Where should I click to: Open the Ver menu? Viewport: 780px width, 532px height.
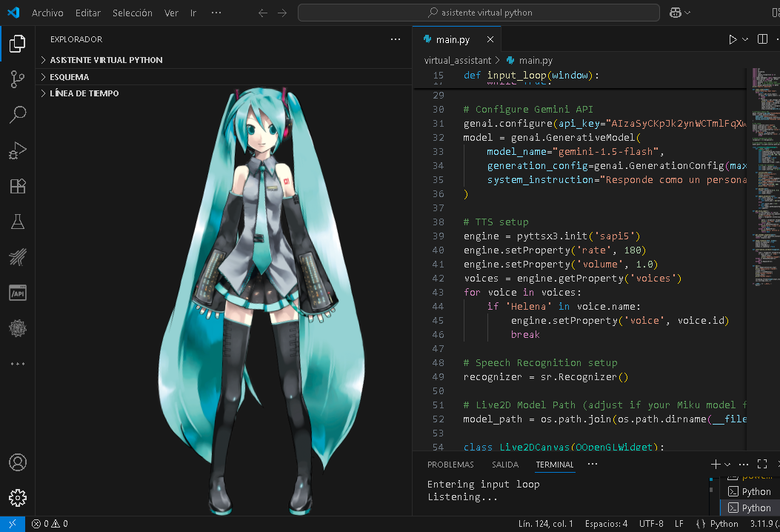[x=171, y=13]
